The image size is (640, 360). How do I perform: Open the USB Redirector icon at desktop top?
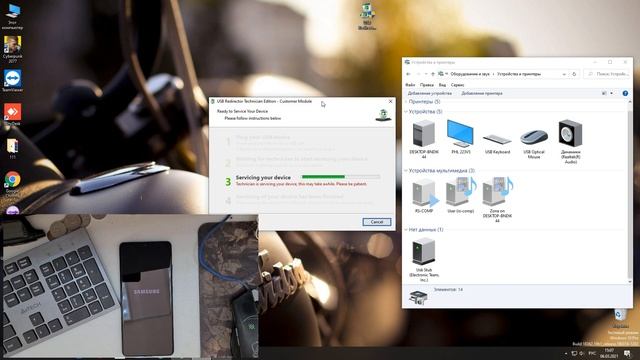click(367, 16)
